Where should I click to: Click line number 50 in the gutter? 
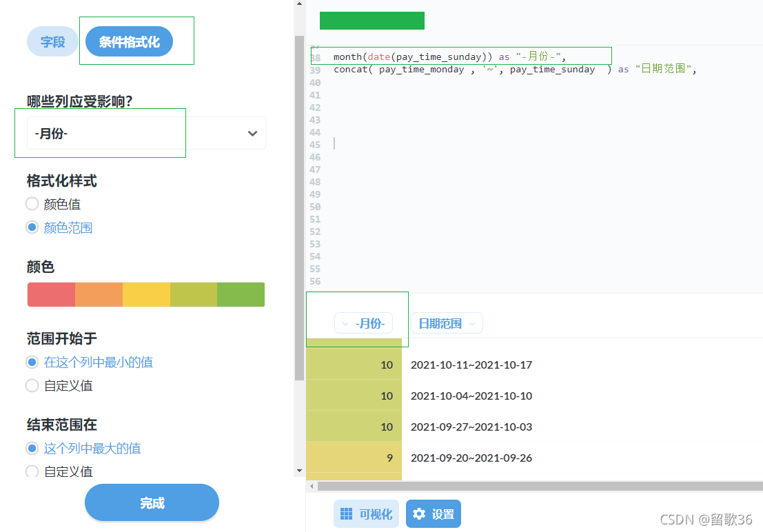(315, 207)
